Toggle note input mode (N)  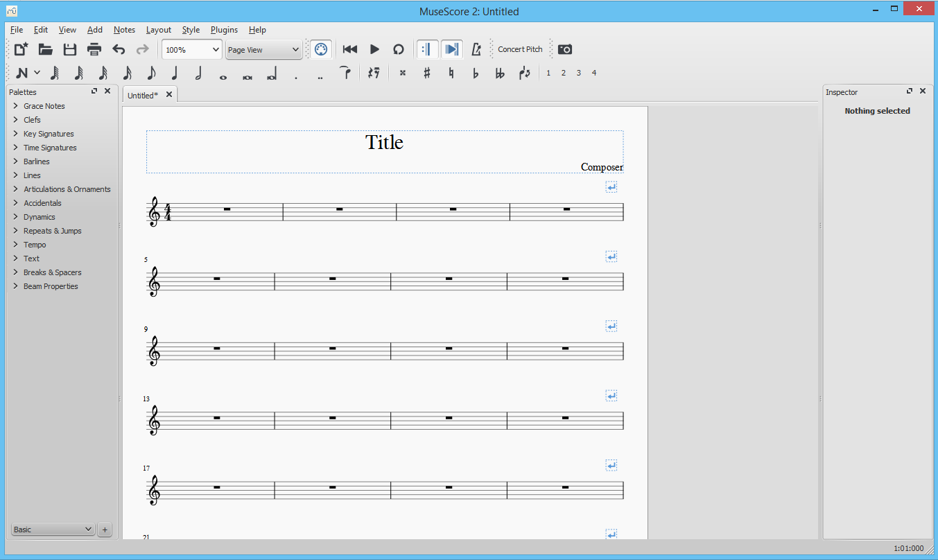tap(21, 73)
